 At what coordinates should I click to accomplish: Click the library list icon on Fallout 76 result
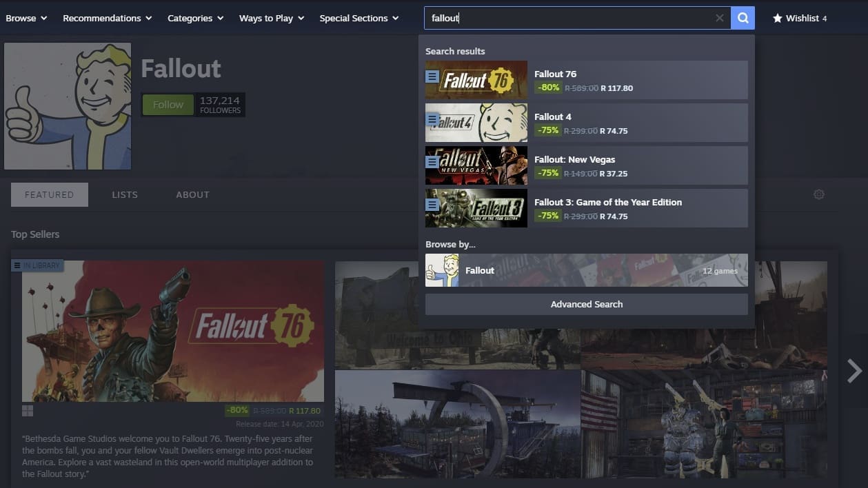pyautogui.click(x=432, y=77)
